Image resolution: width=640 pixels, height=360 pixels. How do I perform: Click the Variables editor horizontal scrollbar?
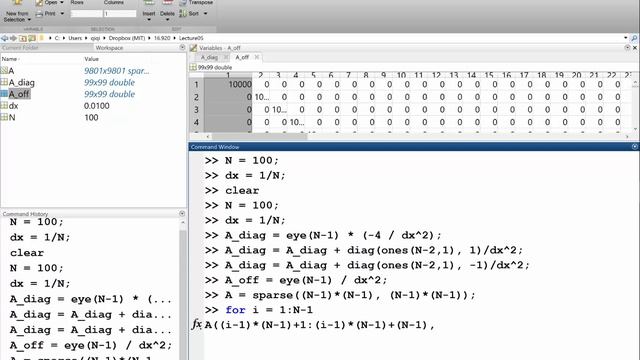pyautogui.click(x=260, y=137)
